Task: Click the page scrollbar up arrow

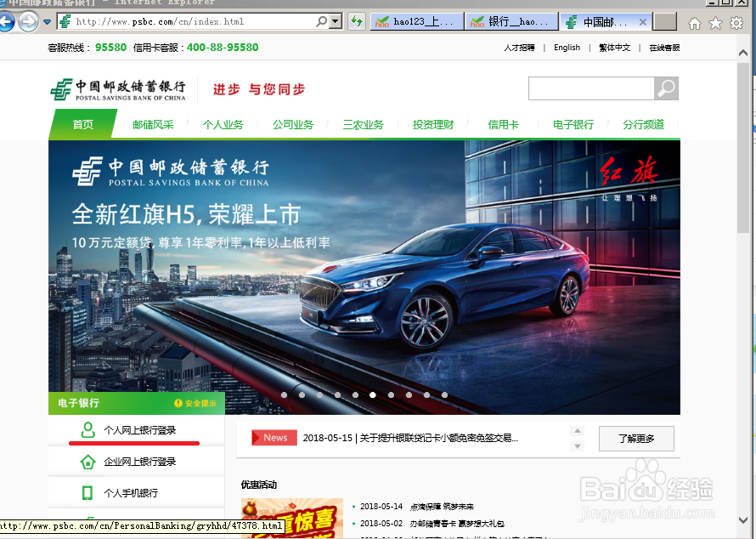Action: (x=743, y=53)
